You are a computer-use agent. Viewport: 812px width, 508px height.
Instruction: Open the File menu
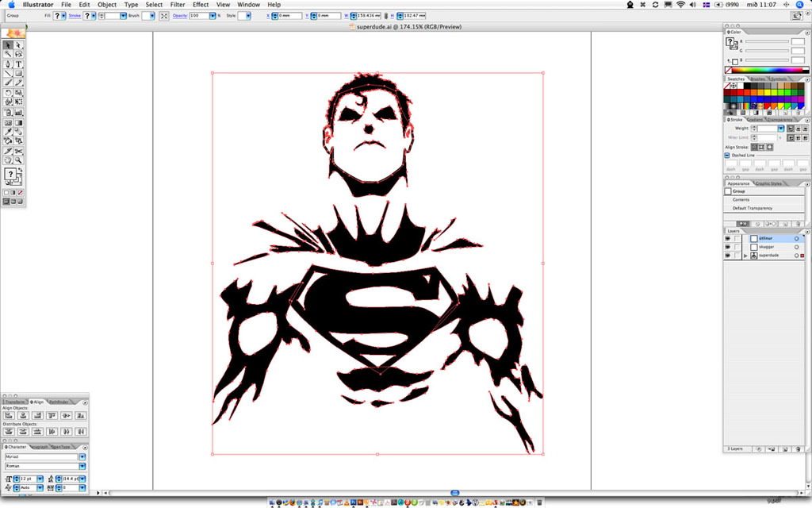[x=66, y=5]
